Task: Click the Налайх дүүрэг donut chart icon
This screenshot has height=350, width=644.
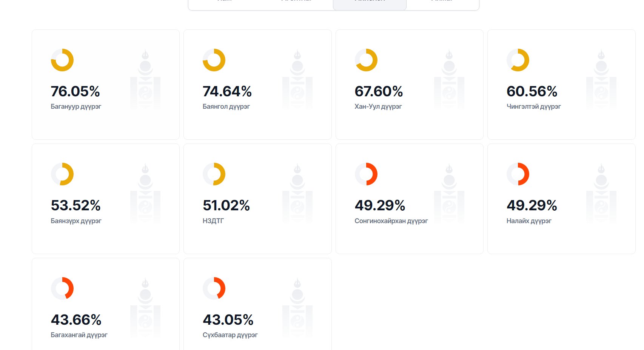Action: (518, 174)
